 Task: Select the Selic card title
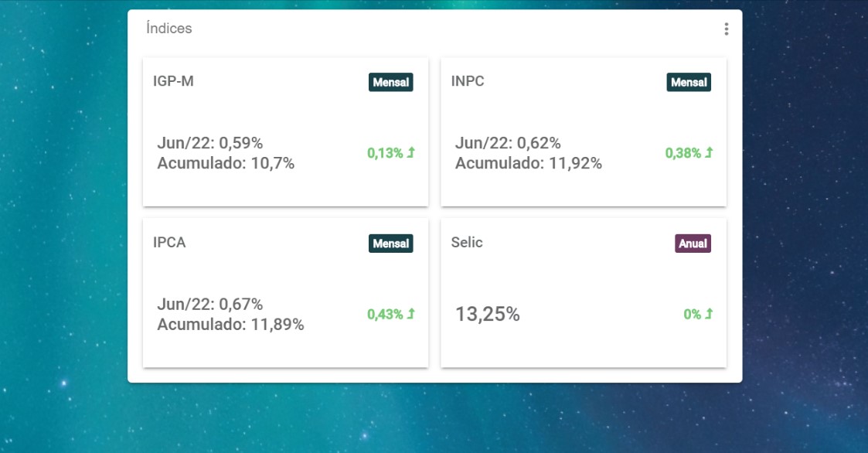pos(467,242)
